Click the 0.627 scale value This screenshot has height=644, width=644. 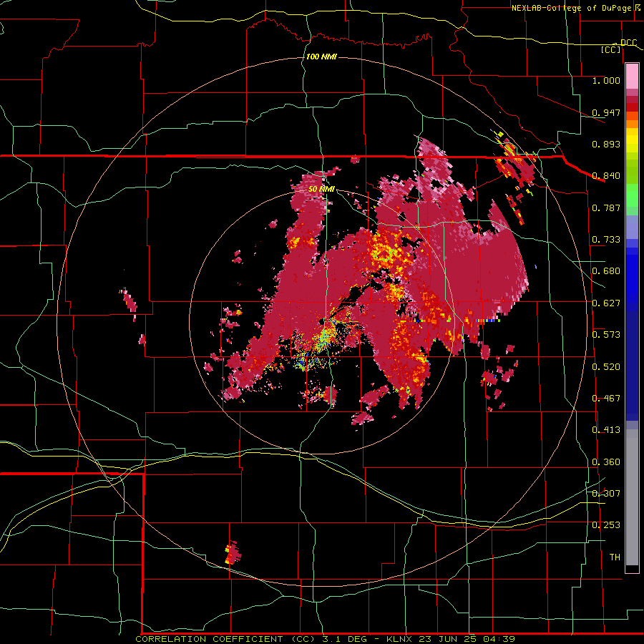[606, 303]
